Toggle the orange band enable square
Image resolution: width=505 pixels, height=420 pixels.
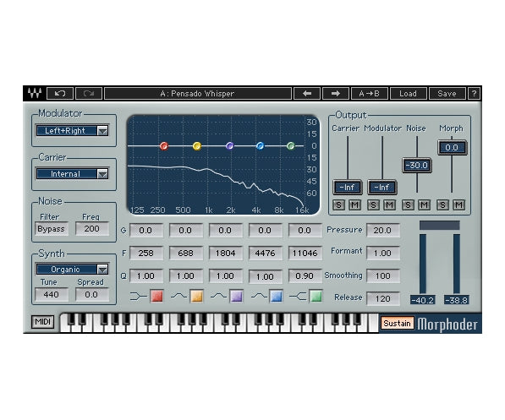pyautogui.click(x=196, y=296)
